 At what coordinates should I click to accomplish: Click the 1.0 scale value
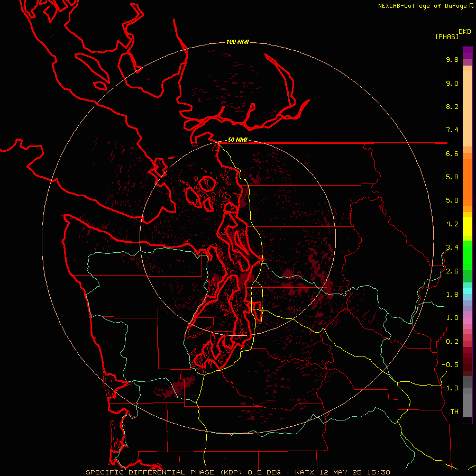[x=452, y=318]
